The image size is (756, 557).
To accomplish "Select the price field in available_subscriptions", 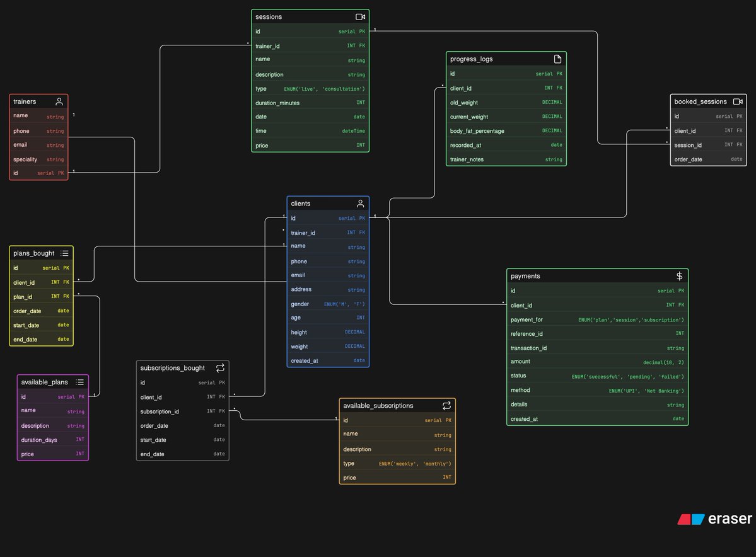I will pyautogui.click(x=397, y=478).
